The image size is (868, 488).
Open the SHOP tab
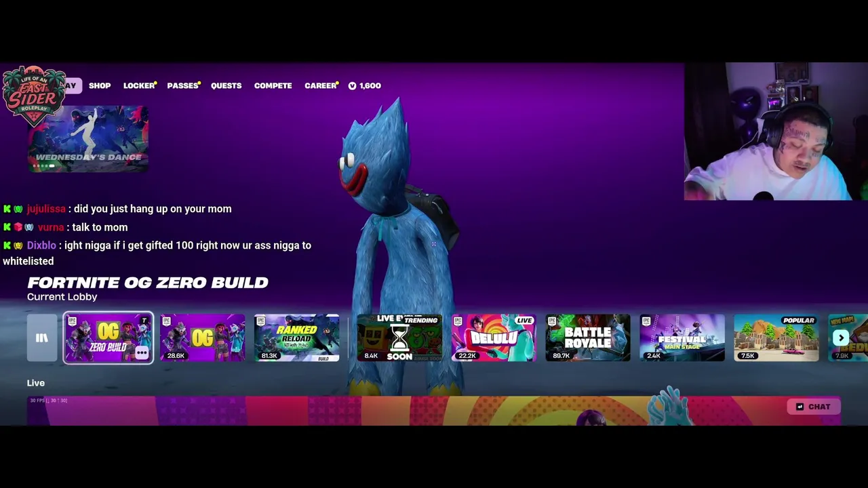(x=100, y=85)
